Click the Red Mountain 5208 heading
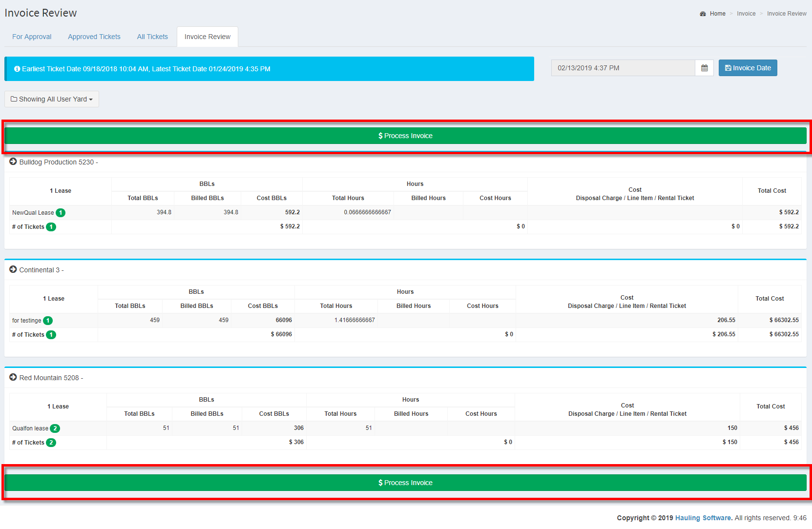The image size is (812, 529). pyautogui.click(x=51, y=378)
